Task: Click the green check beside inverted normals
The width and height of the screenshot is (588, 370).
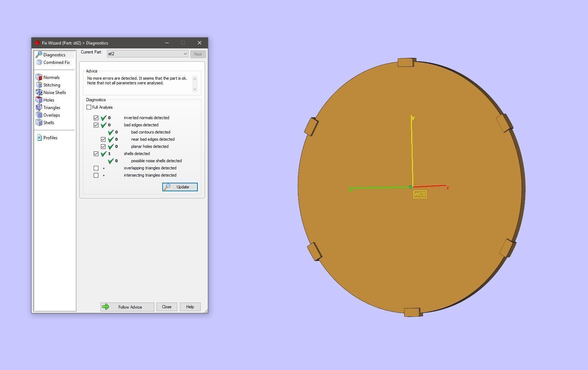Action: pos(104,118)
